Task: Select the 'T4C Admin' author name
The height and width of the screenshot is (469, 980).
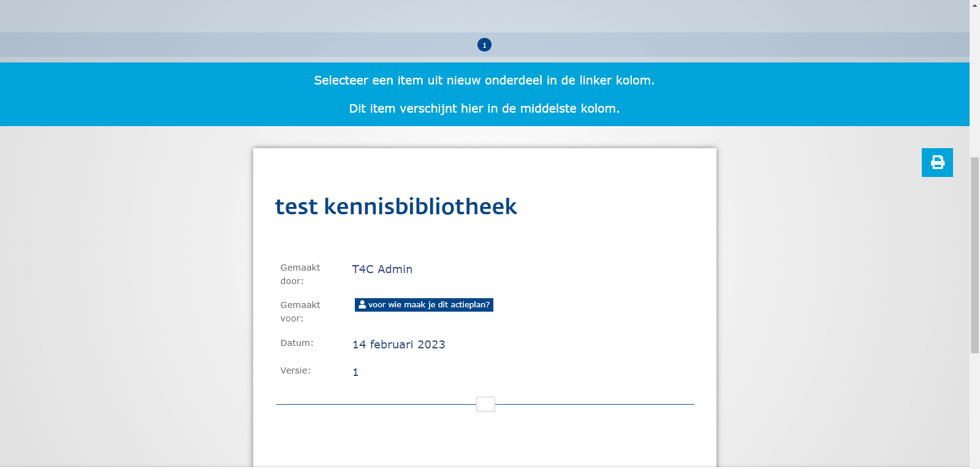Action: (x=382, y=269)
